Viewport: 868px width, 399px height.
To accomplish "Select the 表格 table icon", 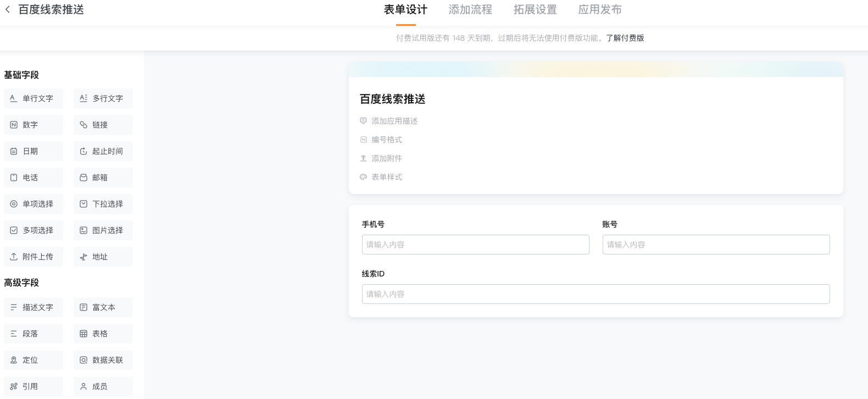I will (x=84, y=334).
